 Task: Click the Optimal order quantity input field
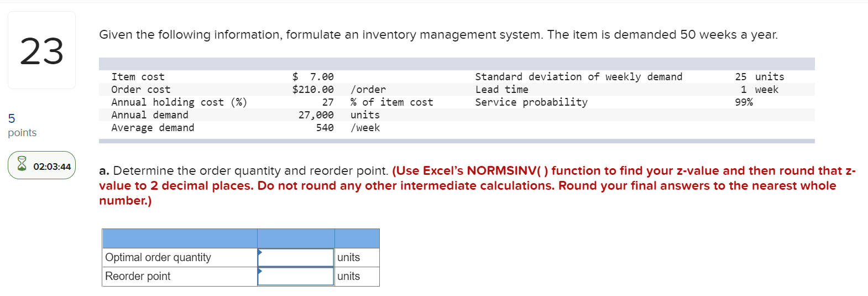pyautogui.click(x=296, y=257)
